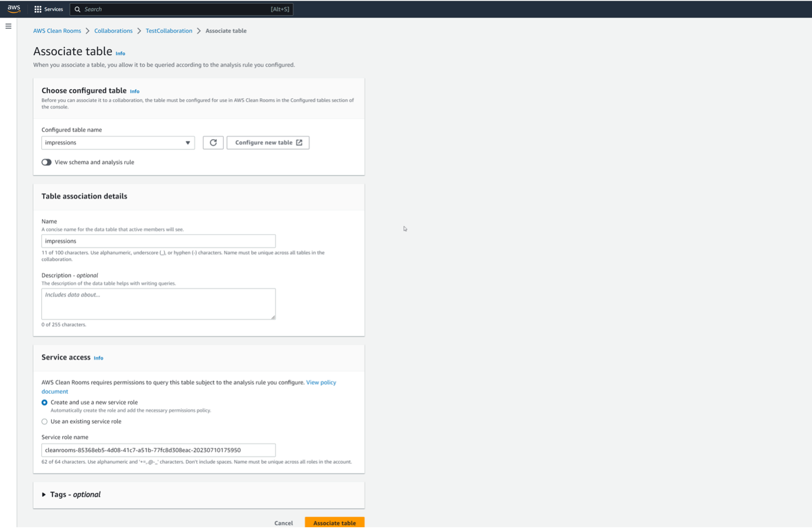Click the Associate table breadcrumb text

point(226,31)
